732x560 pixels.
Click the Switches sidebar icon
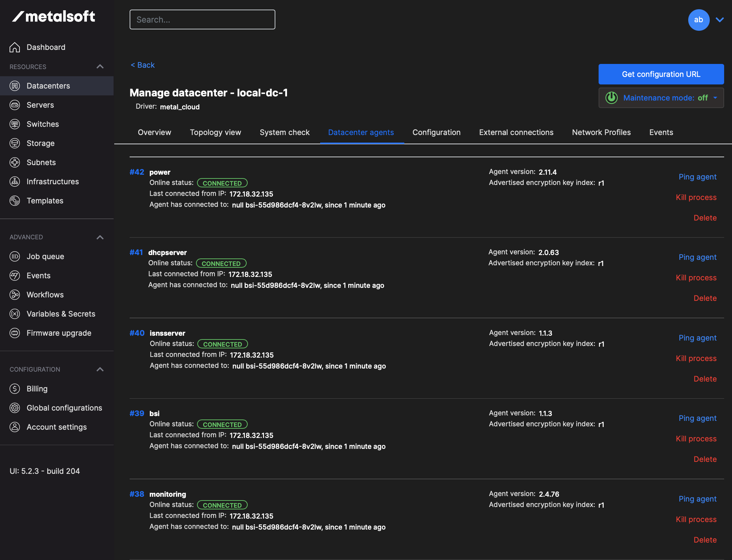coord(15,124)
